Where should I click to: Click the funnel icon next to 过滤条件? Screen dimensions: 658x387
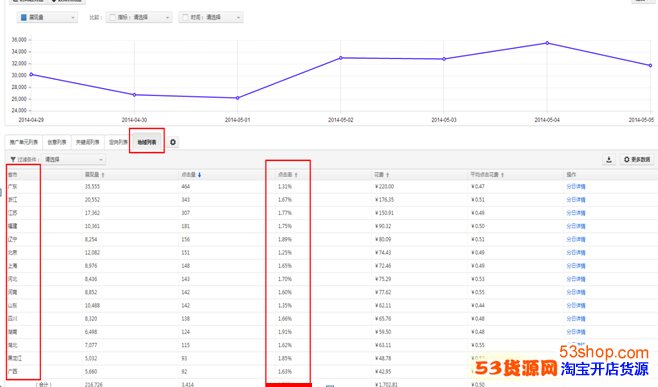click(x=13, y=160)
